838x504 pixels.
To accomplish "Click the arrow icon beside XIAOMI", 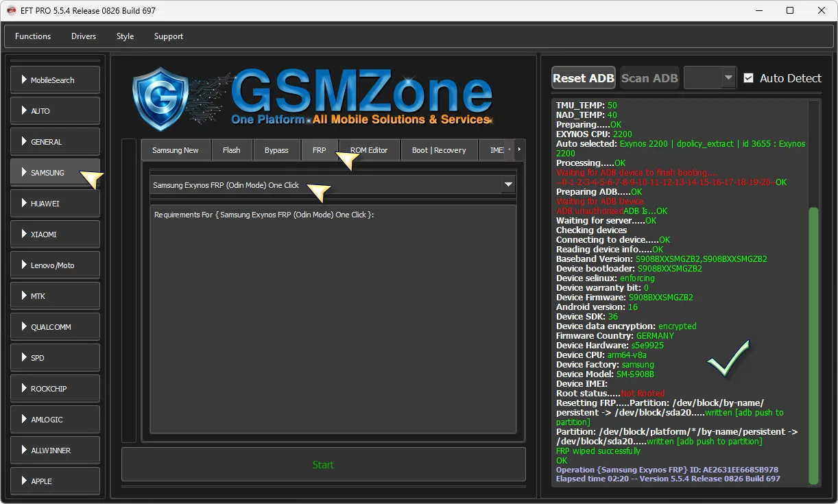I will click(x=24, y=235).
